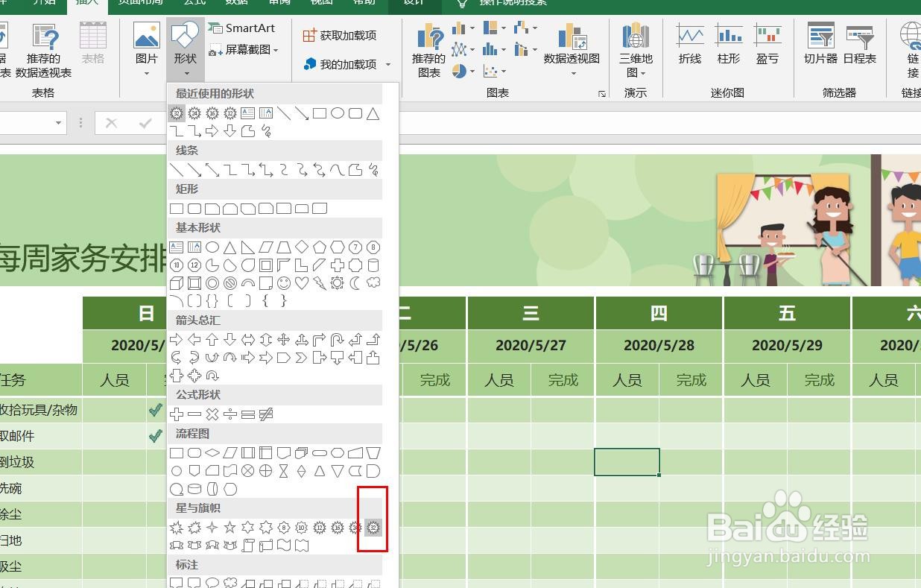Select the 10-point star under 星与旗帜

[x=302, y=528]
